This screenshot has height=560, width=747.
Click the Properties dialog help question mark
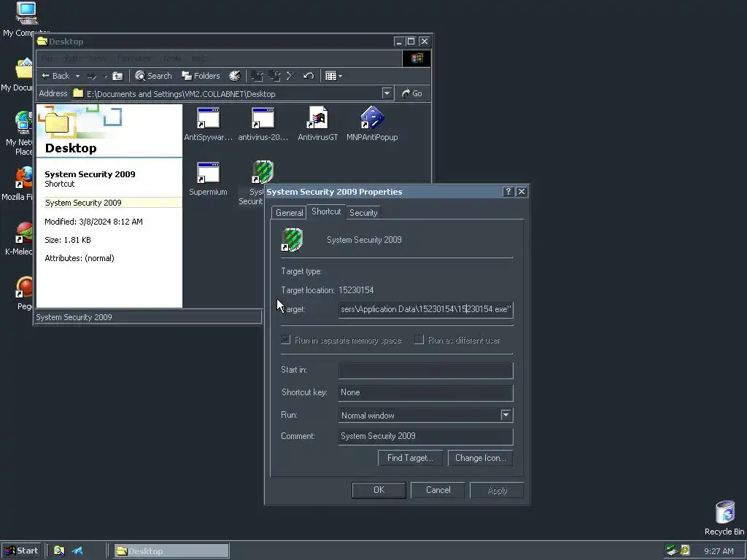508,192
